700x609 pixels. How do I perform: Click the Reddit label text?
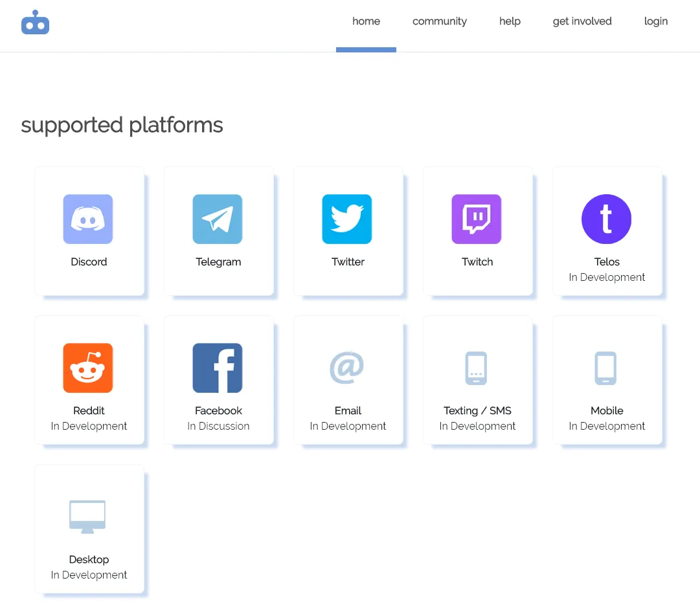pos(89,410)
